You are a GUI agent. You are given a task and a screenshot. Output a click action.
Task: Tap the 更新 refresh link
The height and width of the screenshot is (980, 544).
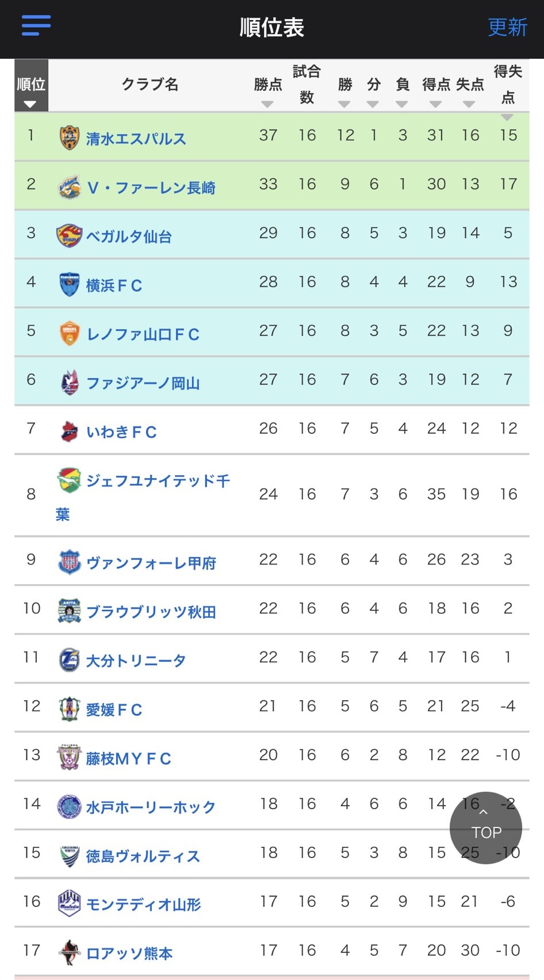click(x=507, y=27)
